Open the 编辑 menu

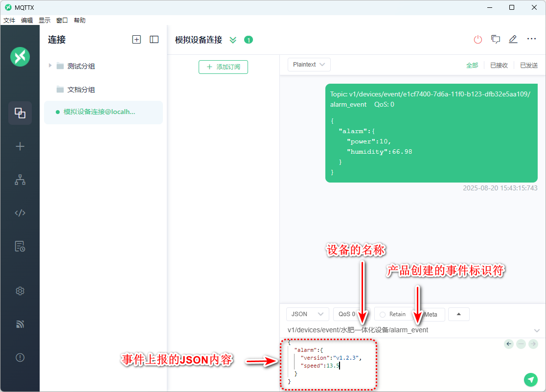[x=27, y=21]
